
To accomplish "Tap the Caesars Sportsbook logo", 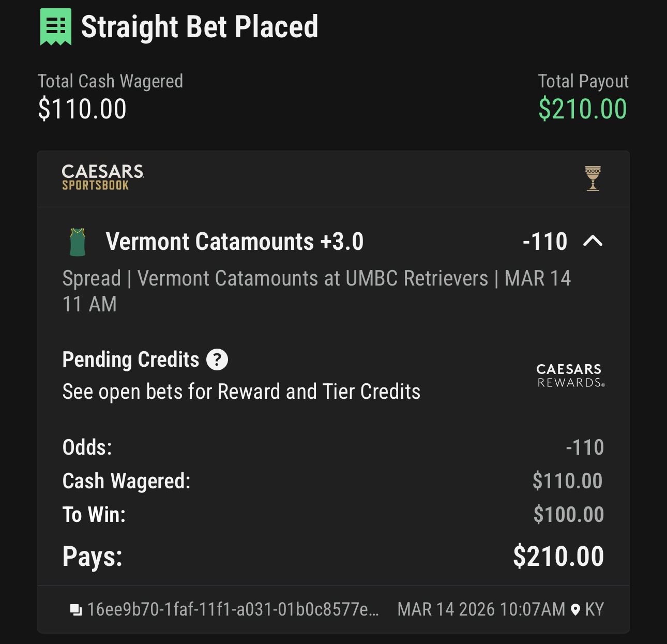I will 102,177.
